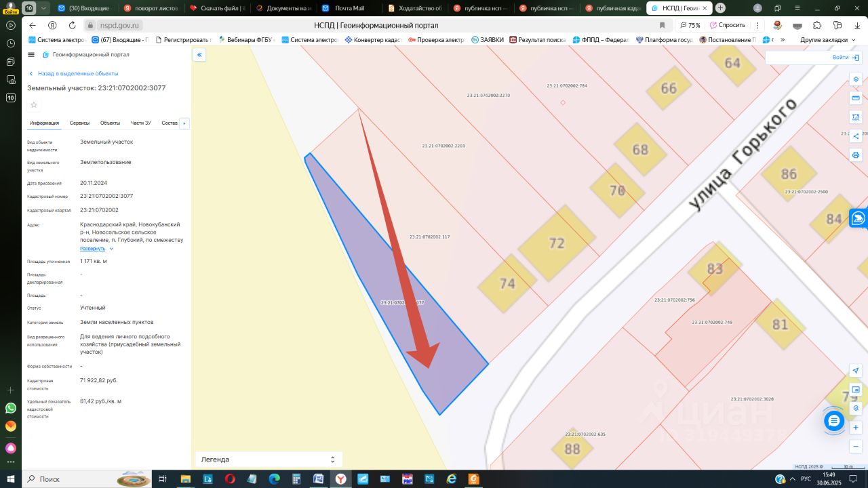
Task: Add parcel to favorites star
Action: (34, 105)
